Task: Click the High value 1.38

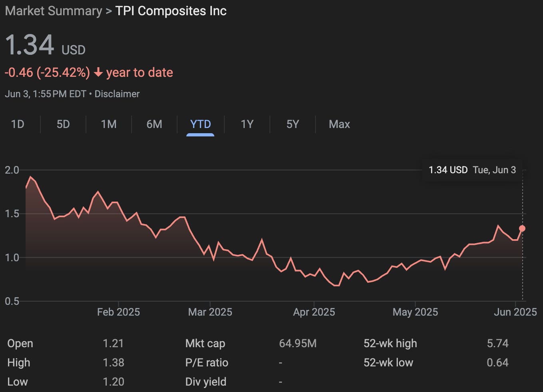Action: (x=114, y=362)
